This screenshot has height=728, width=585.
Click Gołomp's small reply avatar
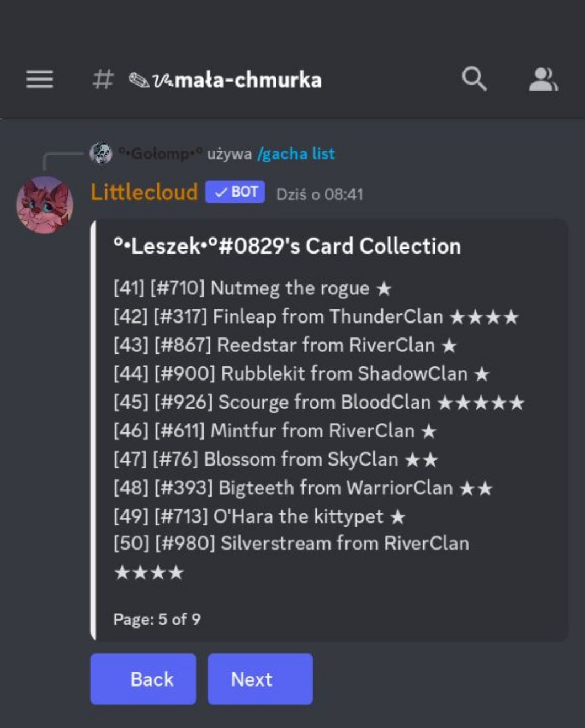coord(101,154)
